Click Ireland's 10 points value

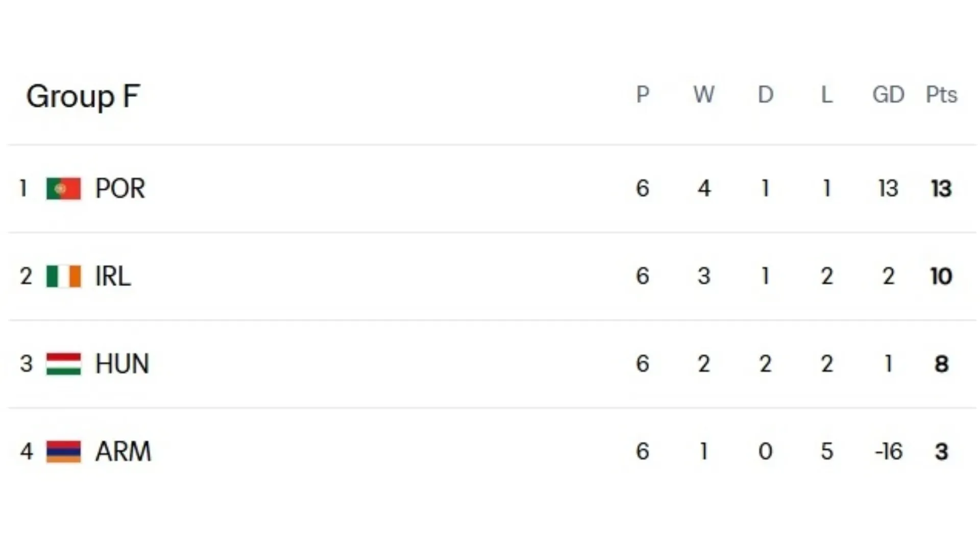click(941, 277)
